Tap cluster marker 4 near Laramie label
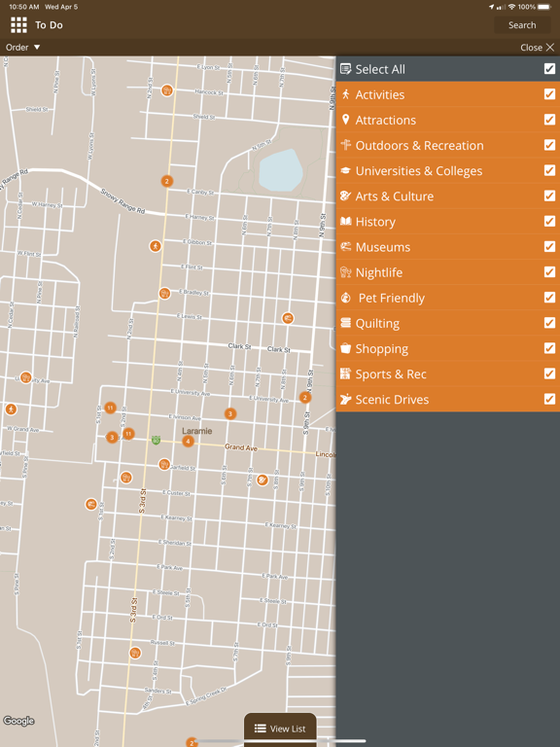Screen dimensions: 560x747 (x=188, y=442)
